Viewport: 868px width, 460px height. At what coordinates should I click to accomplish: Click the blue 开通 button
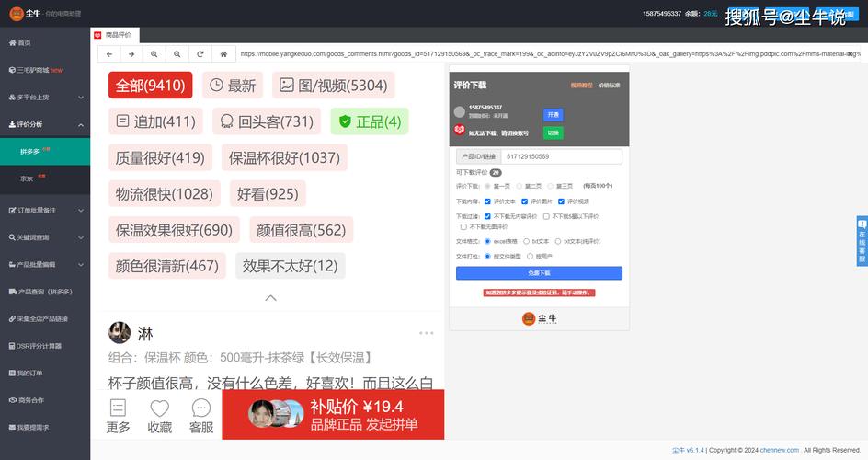point(553,115)
